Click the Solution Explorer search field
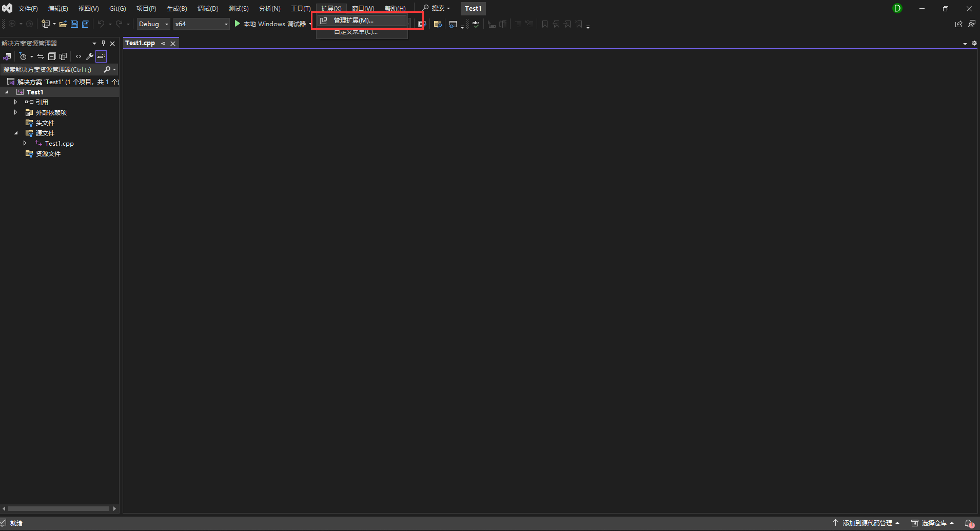Viewport: 980px width, 531px height. click(x=50, y=69)
